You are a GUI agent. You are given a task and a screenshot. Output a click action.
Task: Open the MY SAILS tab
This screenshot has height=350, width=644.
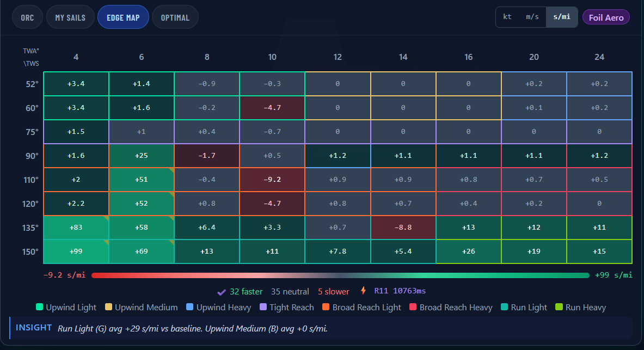70,17
